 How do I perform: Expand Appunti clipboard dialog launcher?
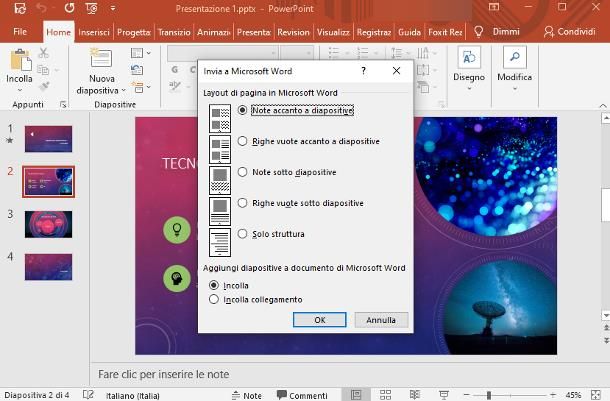[63, 104]
